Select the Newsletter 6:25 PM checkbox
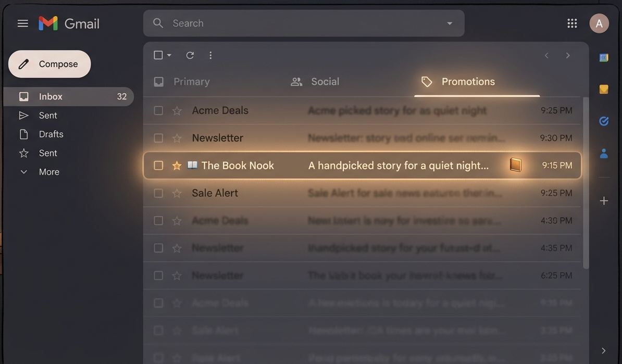Viewport: 622px width, 364px height. pos(158,275)
